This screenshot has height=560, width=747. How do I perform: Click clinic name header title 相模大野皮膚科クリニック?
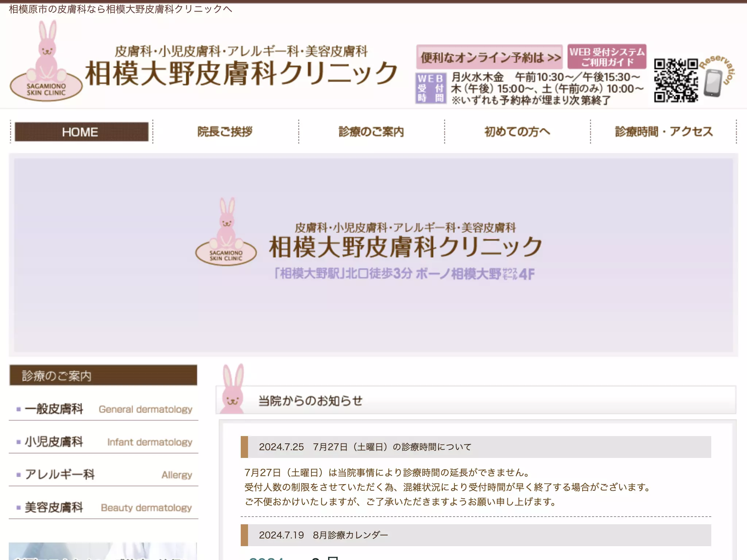241,73
